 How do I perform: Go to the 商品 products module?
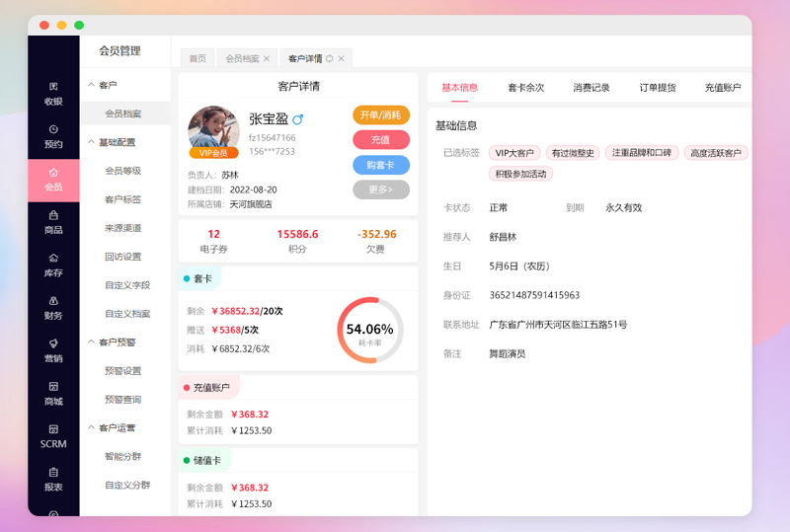click(53, 222)
